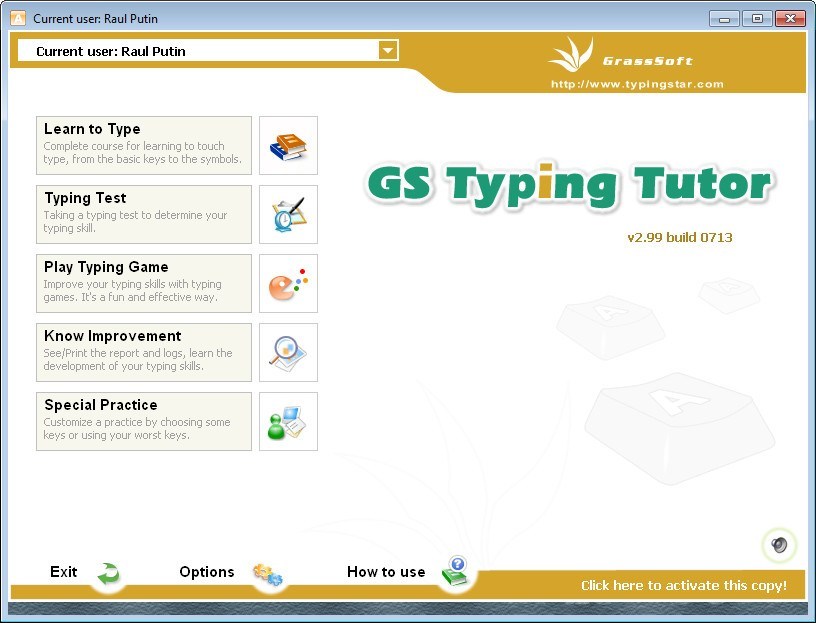This screenshot has height=623, width=816.
Task: Click the Options label
Action: [x=207, y=572]
